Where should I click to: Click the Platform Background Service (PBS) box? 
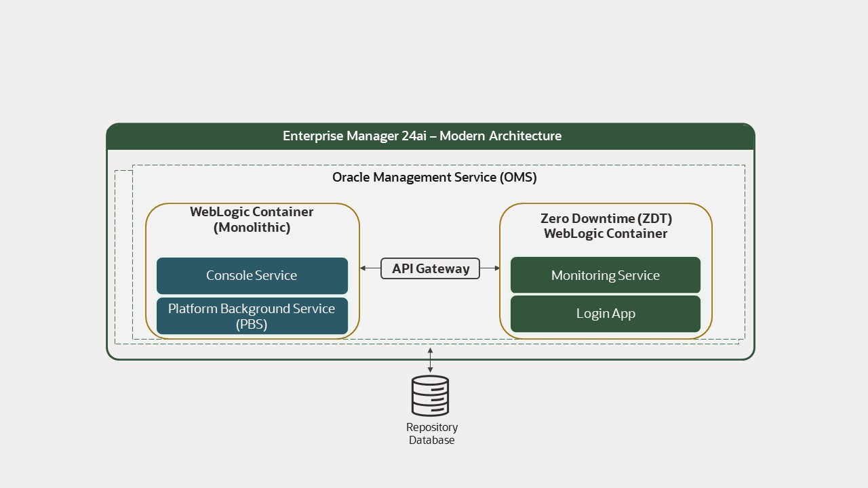tap(252, 316)
